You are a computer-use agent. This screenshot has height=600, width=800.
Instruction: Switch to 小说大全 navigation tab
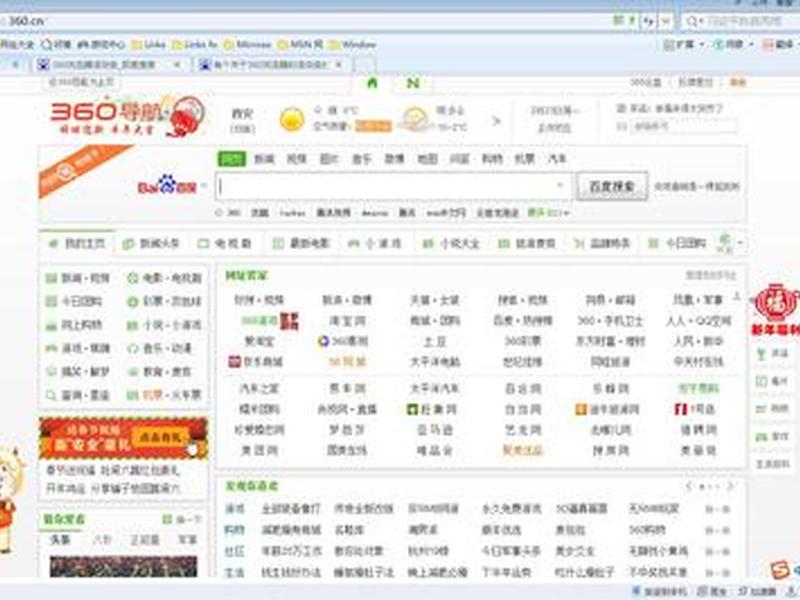click(452, 243)
